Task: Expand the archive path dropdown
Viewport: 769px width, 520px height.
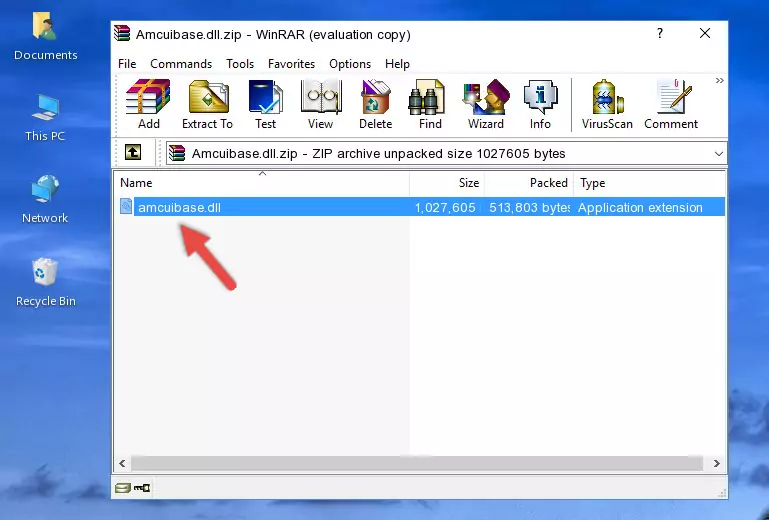Action: pyautogui.click(x=718, y=154)
